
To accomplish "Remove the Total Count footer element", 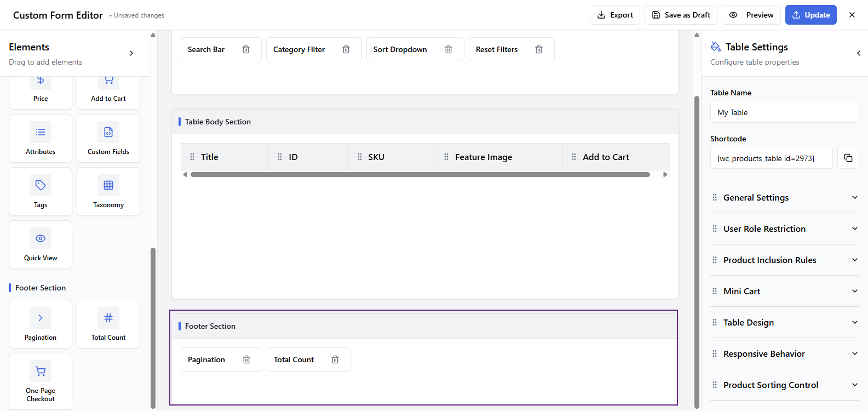I will pos(335,359).
